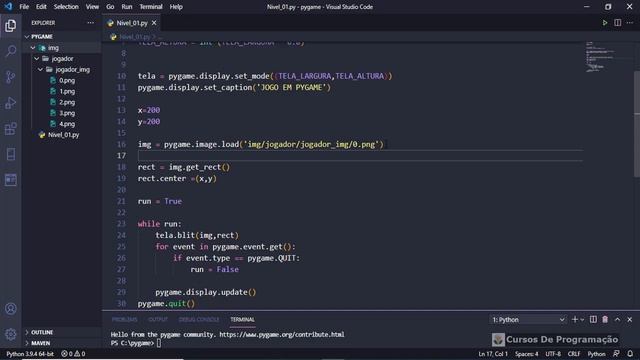Viewport: 640px width, 360px height.
Task: Open Source Control view
Action: [x=11, y=77]
